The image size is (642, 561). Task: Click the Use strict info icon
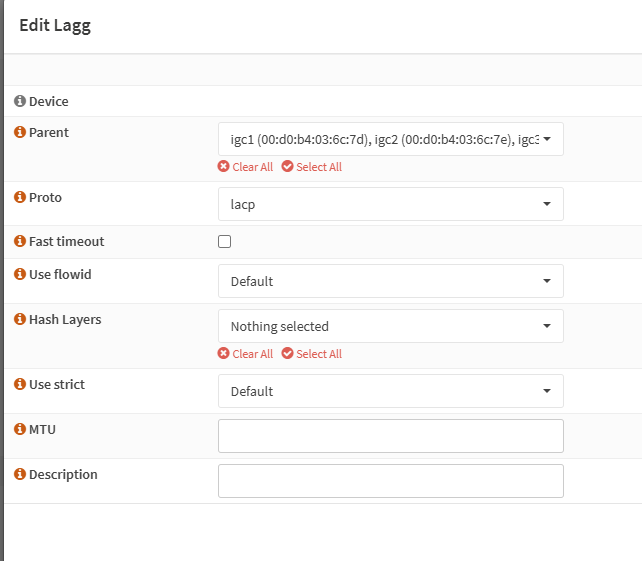pyautogui.click(x=20, y=384)
